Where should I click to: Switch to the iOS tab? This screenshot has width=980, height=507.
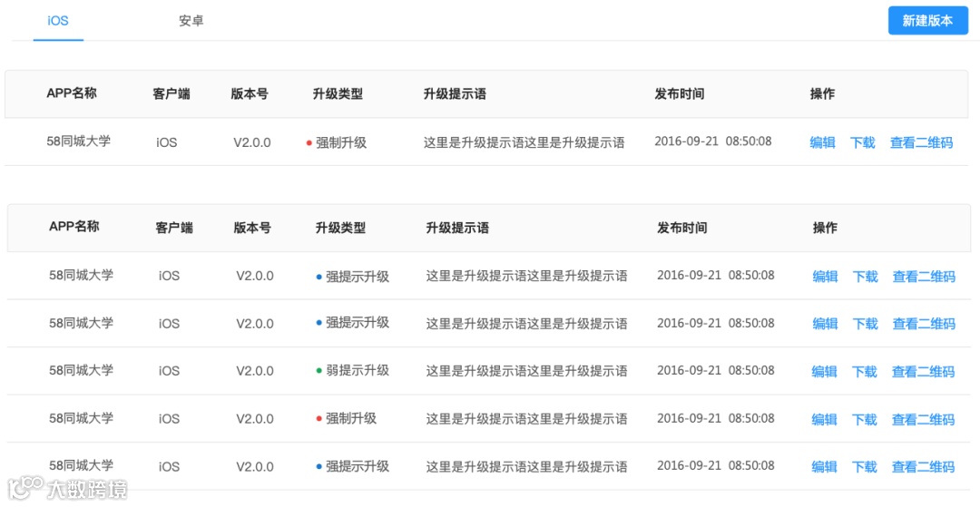58,21
